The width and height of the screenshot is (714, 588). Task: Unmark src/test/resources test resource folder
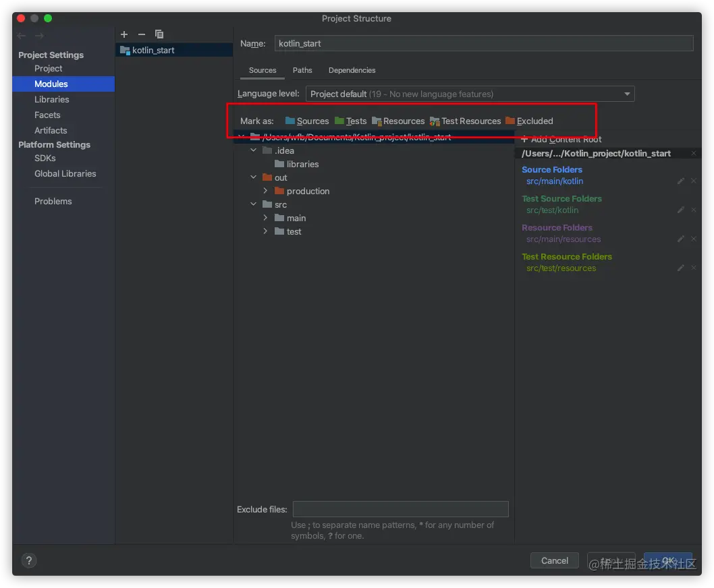coord(694,268)
